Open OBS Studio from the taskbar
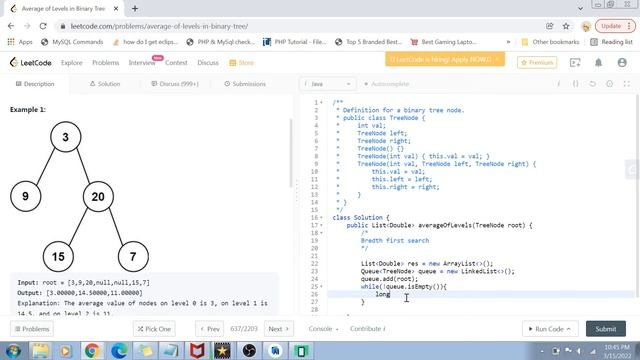The image size is (640, 360). [x=249, y=351]
